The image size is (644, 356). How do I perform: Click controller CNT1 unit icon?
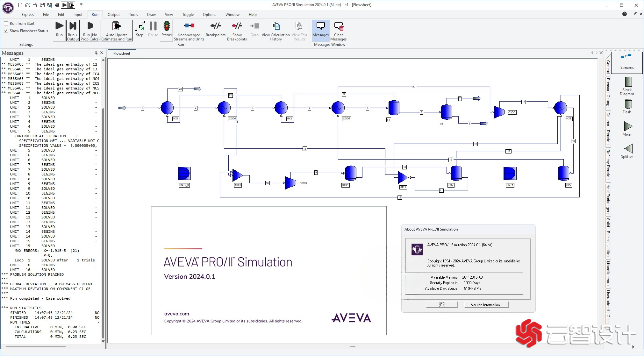(510, 174)
